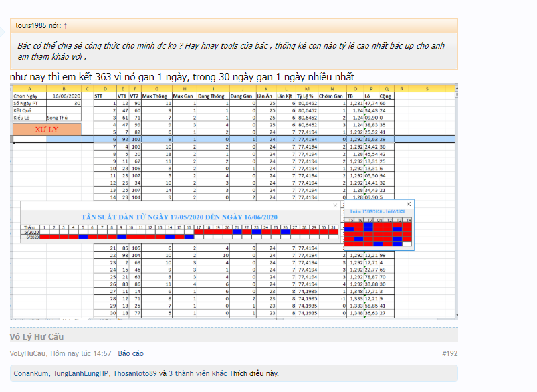Open the Báo cáo report link
This screenshot has width=537, height=392.
coord(130,353)
